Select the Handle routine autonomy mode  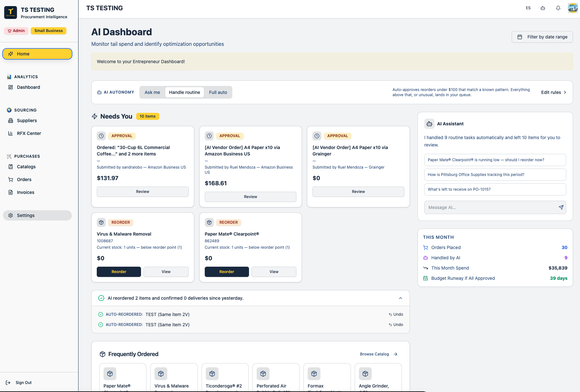(x=185, y=92)
